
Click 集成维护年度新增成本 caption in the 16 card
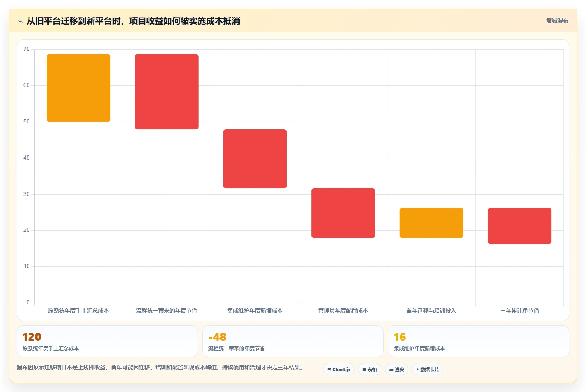point(419,348)
